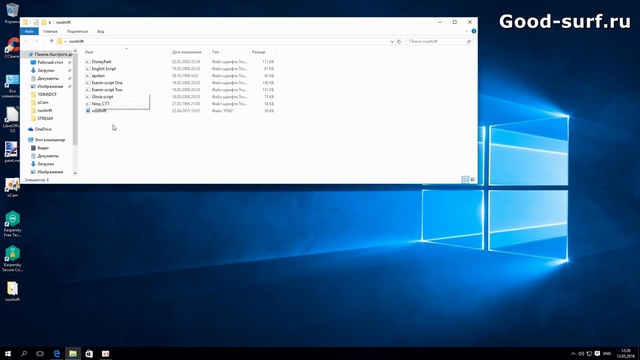Image resolution: width=640 pixels, height=360 pixels.
Task: Open the recent locations dropdown arrow
Action: [44, 41]
